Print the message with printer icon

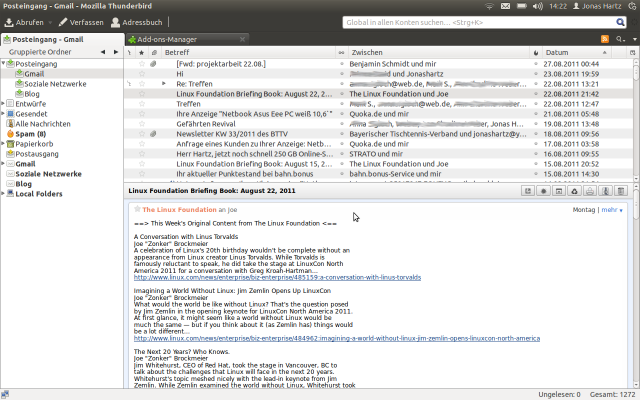(590, 191)
